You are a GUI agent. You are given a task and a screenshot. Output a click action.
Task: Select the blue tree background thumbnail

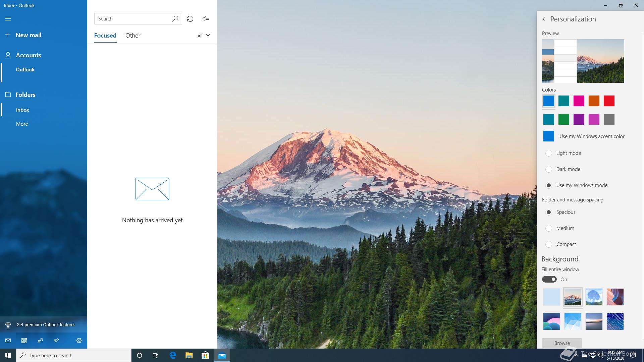coord(594,297)
